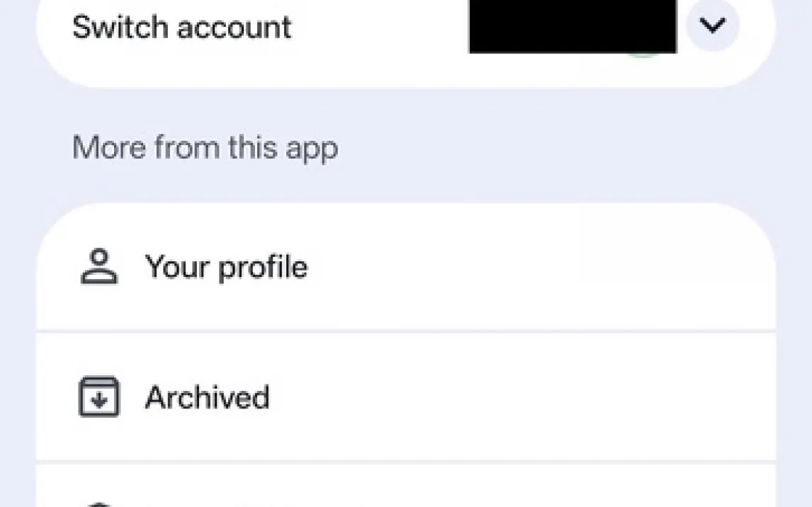This screenshot has width=812, height=507.
Task: Click the person icon beside Your profile
Action: click(98, 267)
